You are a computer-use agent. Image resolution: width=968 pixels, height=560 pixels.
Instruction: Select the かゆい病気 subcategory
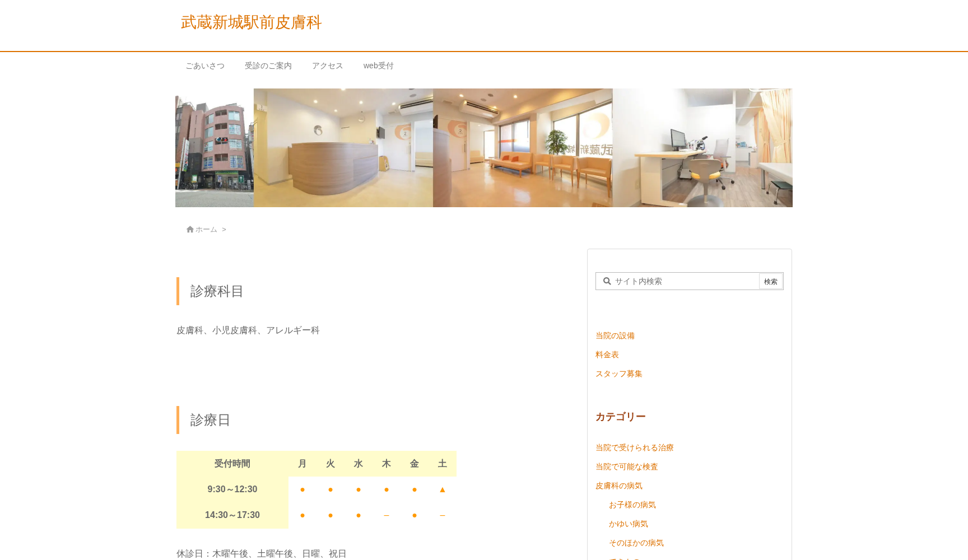[629, 524]
